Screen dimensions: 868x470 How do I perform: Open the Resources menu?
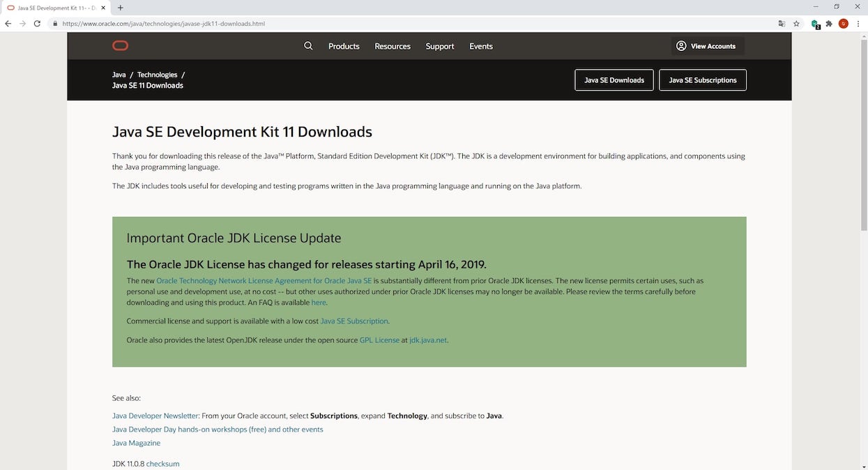393,46
